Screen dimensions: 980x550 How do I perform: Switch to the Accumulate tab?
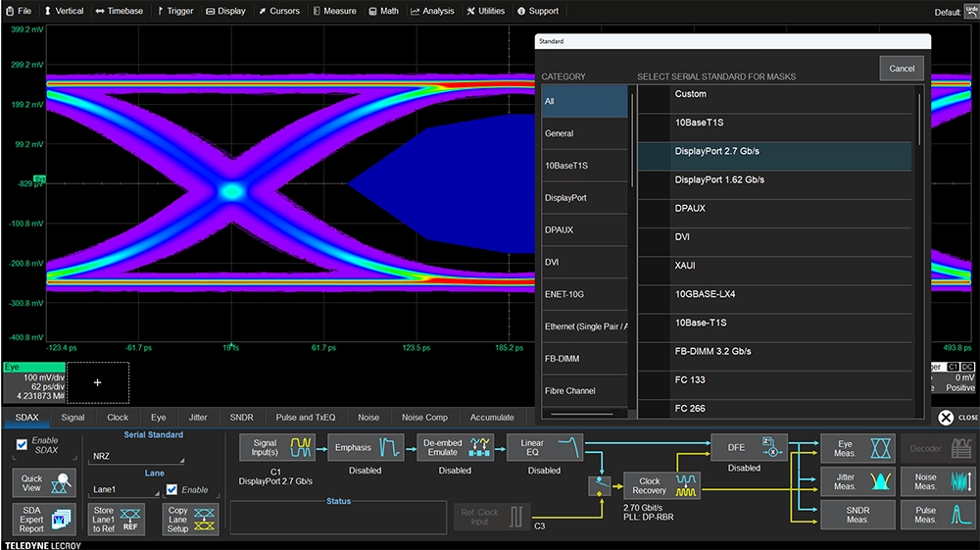point(492,417)
